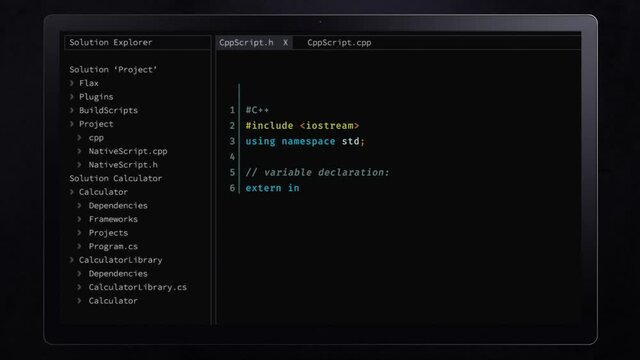Select the BuildScripts tree item
Screen dimensions: 640x360
point(108,110)
